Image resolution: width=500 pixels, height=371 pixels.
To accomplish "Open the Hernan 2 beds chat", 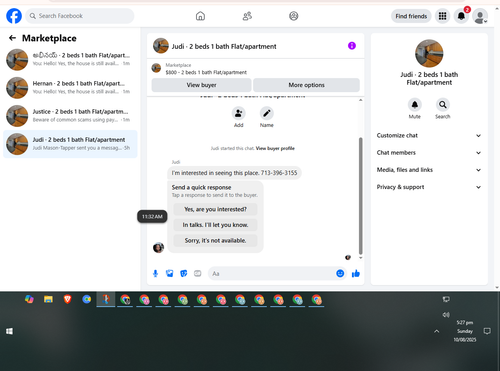I will coord(70,88).
